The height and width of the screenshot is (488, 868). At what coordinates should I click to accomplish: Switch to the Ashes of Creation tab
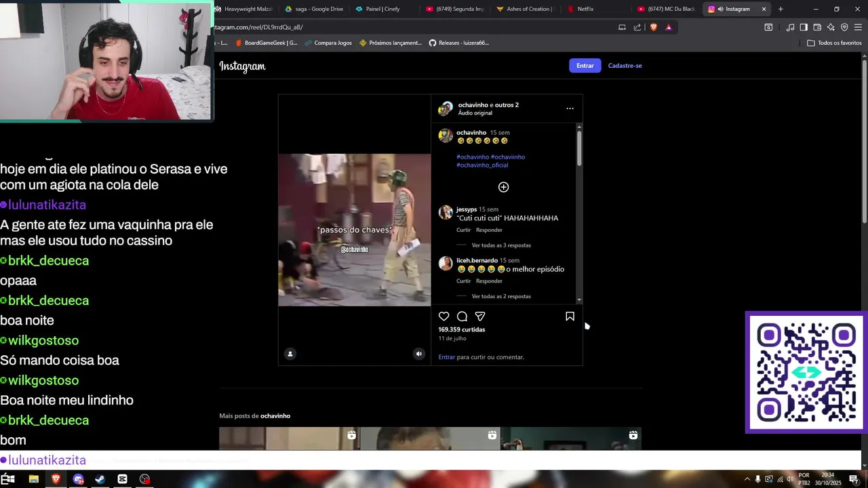526,9
